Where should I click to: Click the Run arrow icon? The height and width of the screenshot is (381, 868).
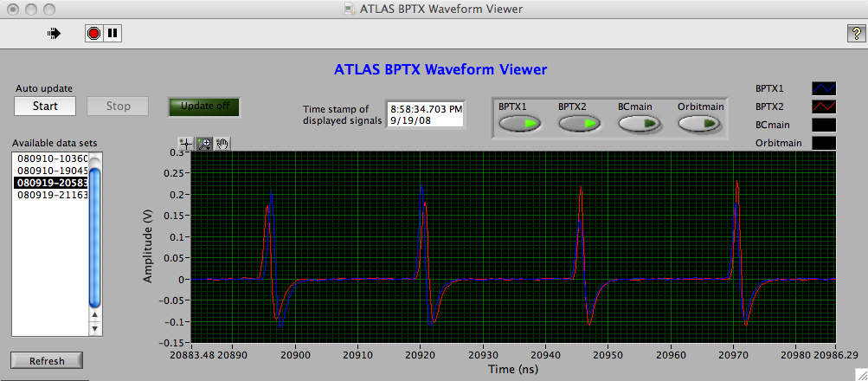click(54, 34)
